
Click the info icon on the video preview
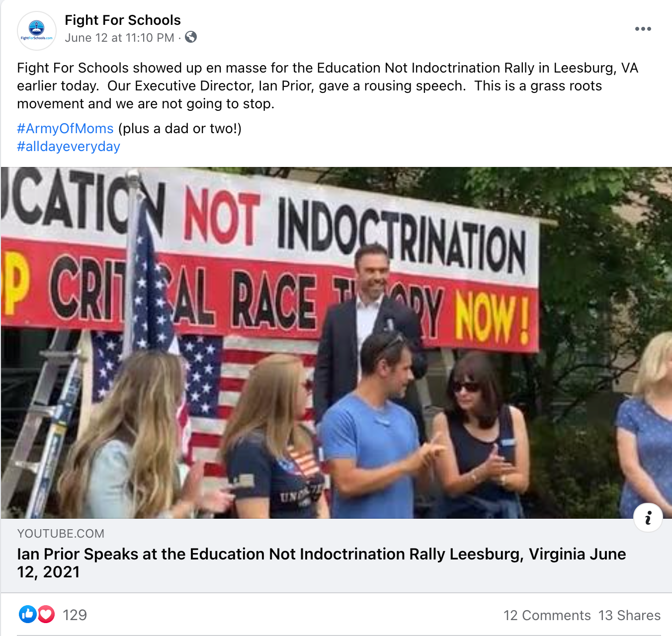tap(648, 518)
